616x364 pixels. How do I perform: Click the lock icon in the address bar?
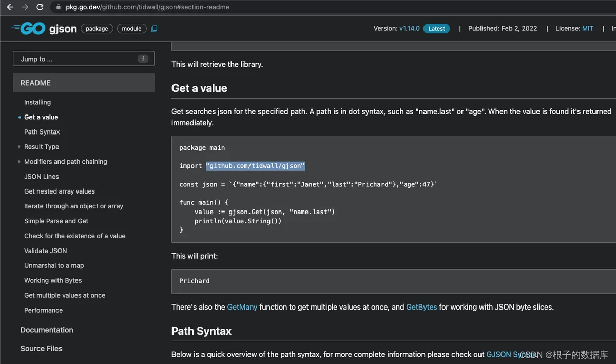[58, 7]
